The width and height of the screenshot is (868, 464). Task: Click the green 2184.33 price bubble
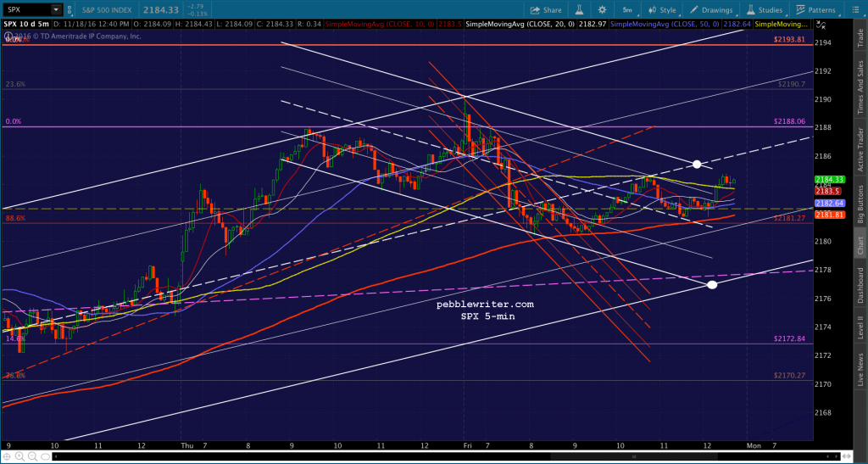point(829,179)
